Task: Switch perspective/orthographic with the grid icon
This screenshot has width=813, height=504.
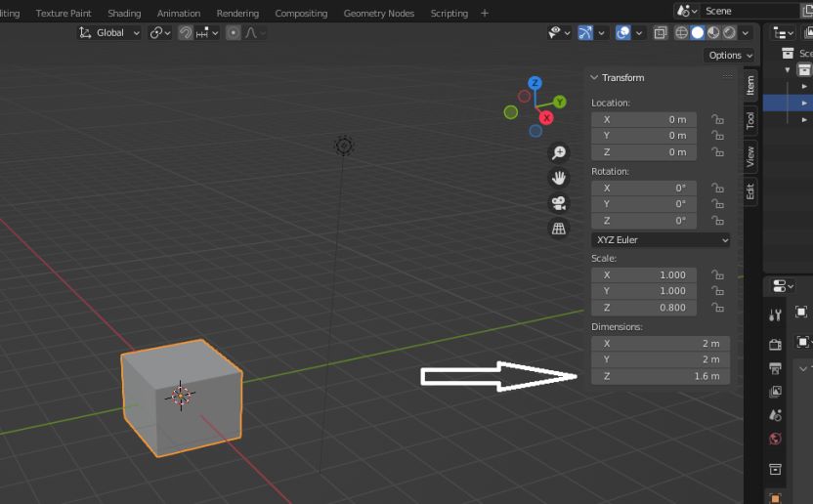Action: (559, 229)
